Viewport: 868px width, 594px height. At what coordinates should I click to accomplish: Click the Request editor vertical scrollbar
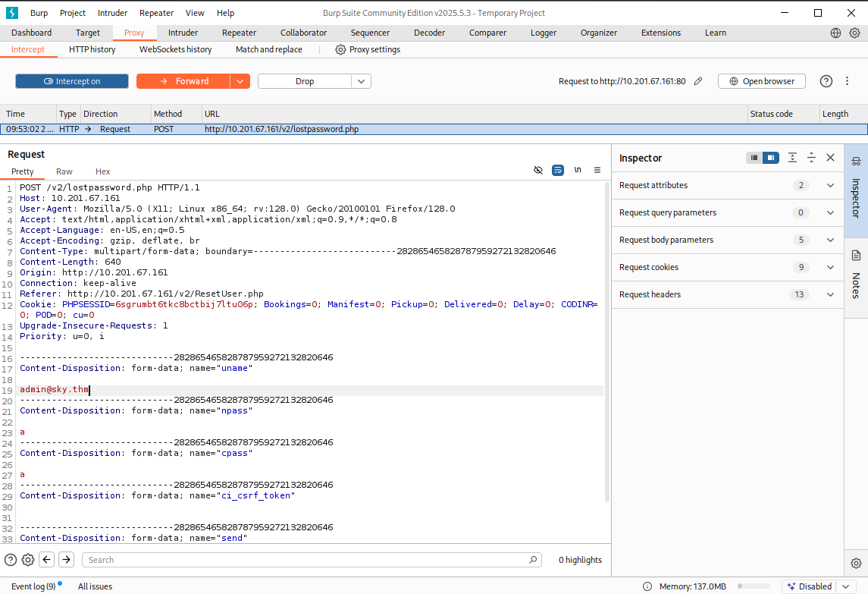[606, 342]
